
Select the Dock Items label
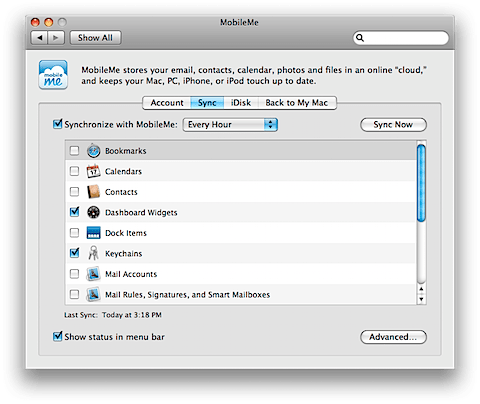pos(126,233)
